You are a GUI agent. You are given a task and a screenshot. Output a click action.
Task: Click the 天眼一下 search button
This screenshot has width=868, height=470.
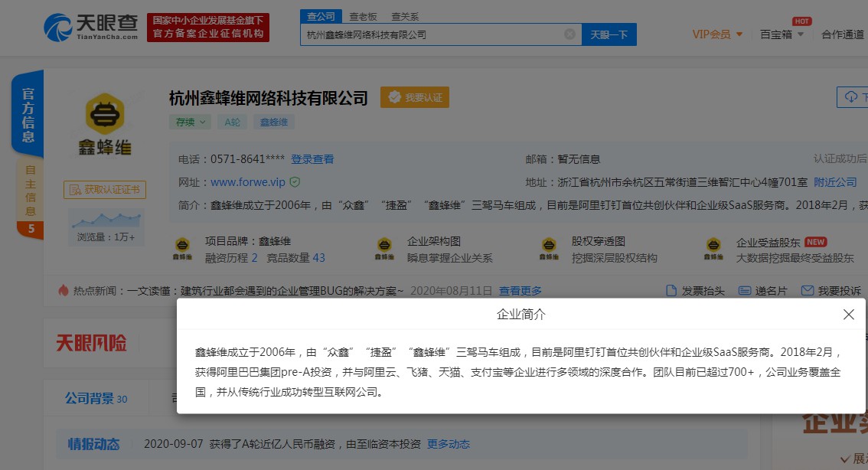tap(609, 34)
